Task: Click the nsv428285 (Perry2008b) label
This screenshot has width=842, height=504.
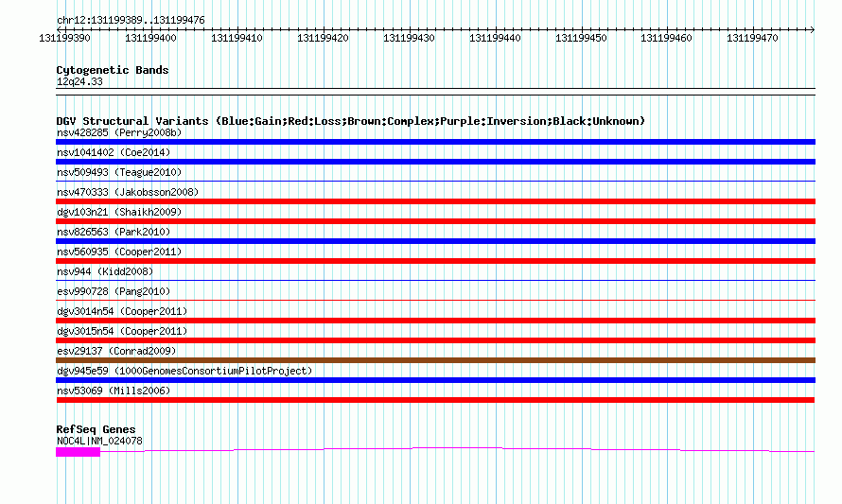Action: pos(119,132)
